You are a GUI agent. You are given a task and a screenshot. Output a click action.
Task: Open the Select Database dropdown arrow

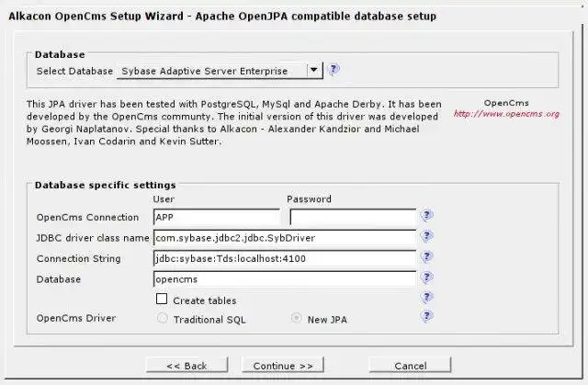click(x=314, y=70)
